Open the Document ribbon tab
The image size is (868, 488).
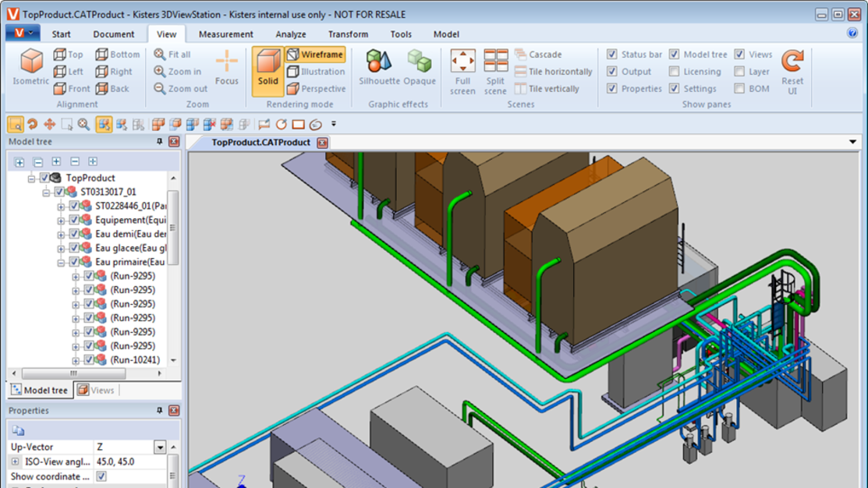point(114,34)
